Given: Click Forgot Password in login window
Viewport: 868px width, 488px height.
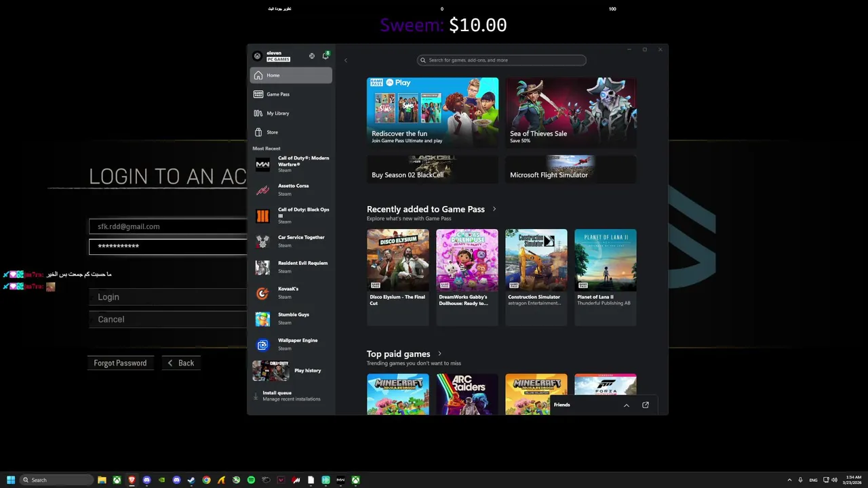Looking at the screenshot, I should pyautogui.click(x=120, y=363).
